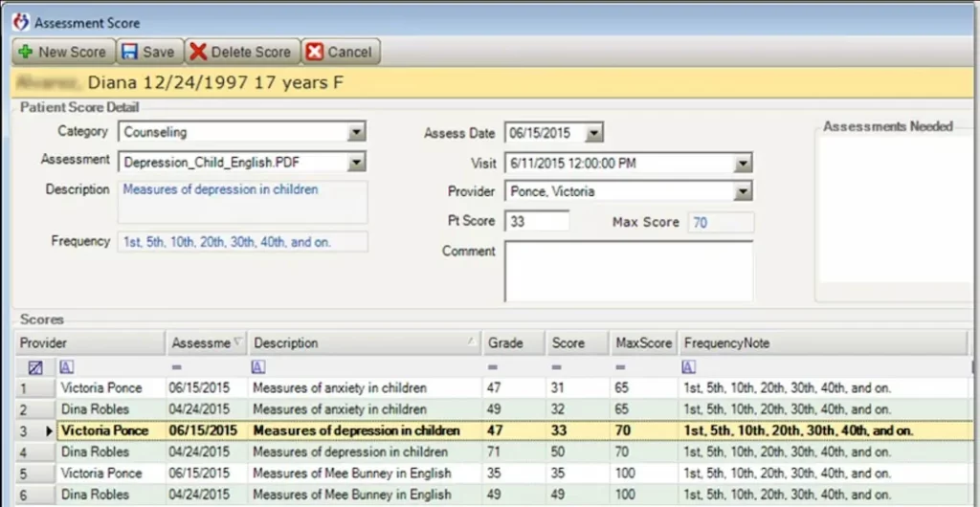Click Measures of anxiety in children row 1
Viewport: 980px width, 507px height.
pos(340,388)
